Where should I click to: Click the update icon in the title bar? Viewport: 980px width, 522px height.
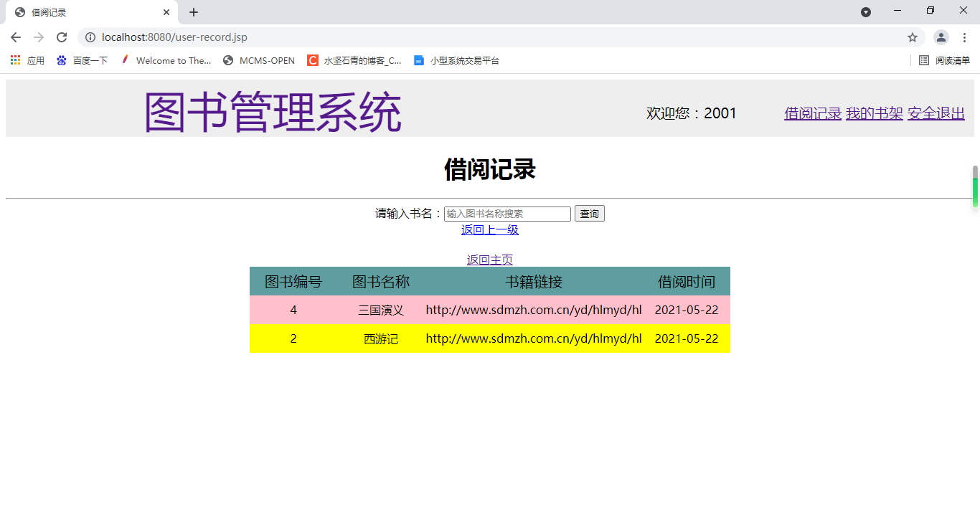pos(866,10)
